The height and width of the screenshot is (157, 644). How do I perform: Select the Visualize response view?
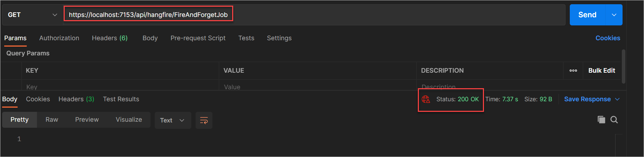129,120
